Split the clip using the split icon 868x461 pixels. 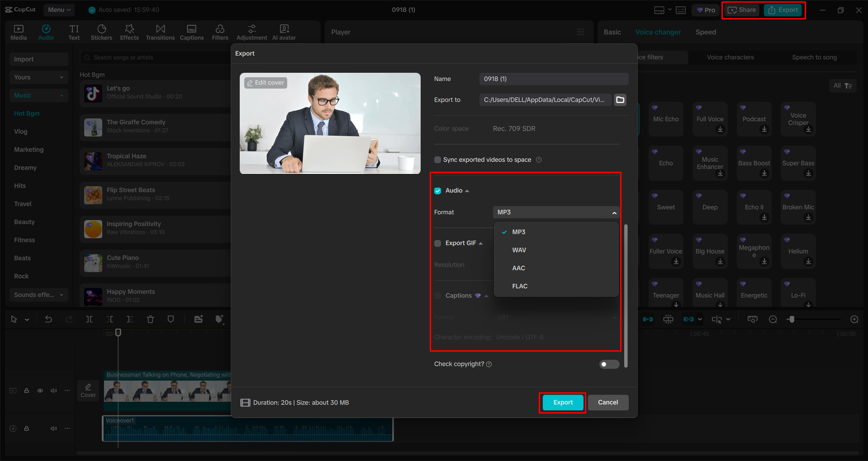tap(89, 319)
